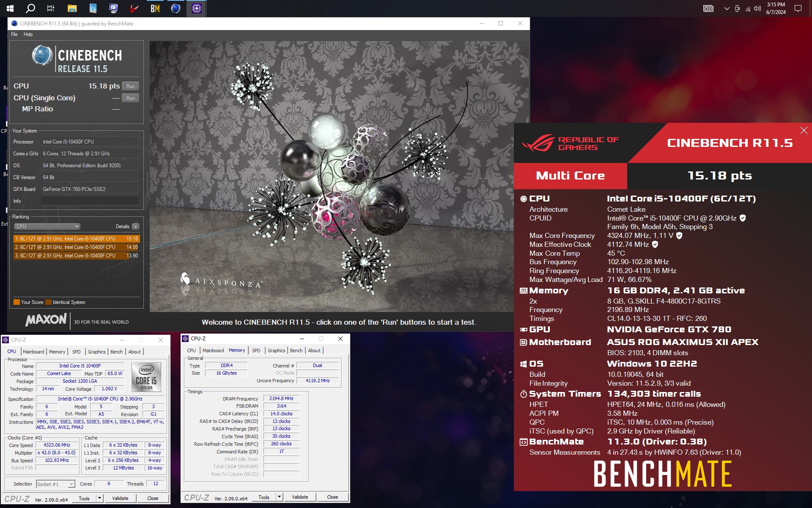Run the CPU multi-core benchmark
This screenshot has width=812, height=508.
(130, 86)
